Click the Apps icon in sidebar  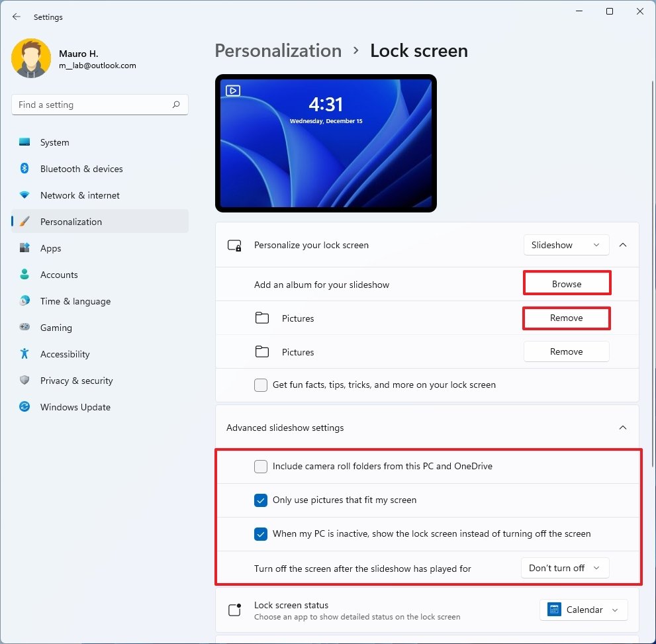point(24,248)
